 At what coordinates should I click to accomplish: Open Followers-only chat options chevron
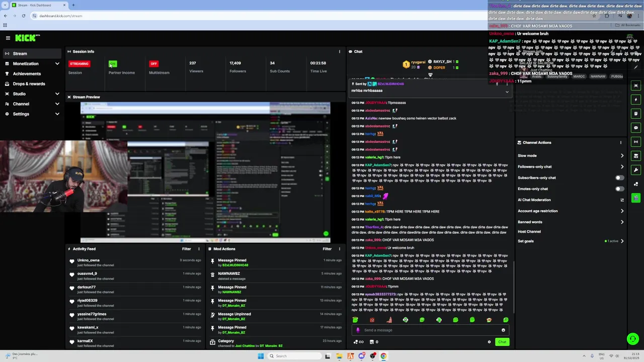(622, 167)
